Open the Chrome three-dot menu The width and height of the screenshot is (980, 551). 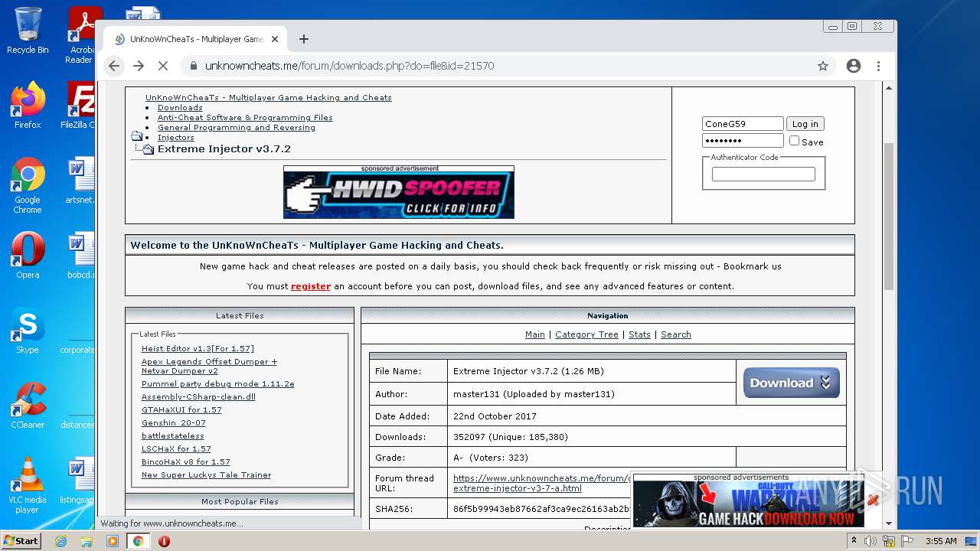point(879,66)
